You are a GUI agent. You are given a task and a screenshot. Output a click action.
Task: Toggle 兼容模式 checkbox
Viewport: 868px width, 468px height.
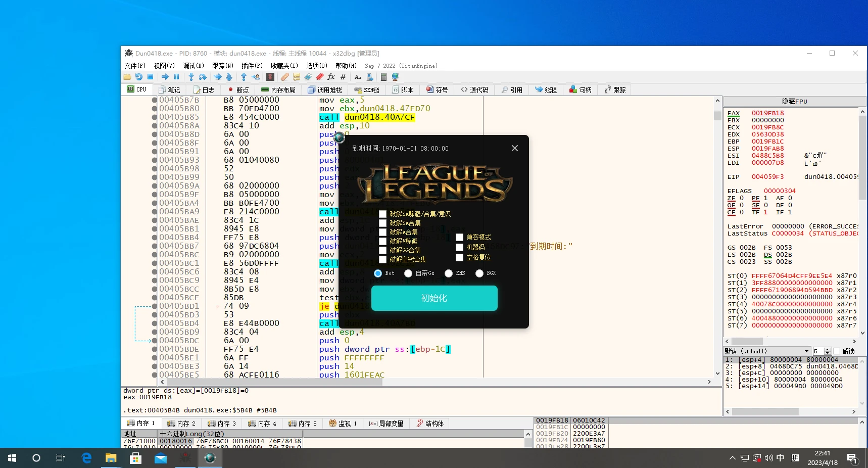pos(459,237)
